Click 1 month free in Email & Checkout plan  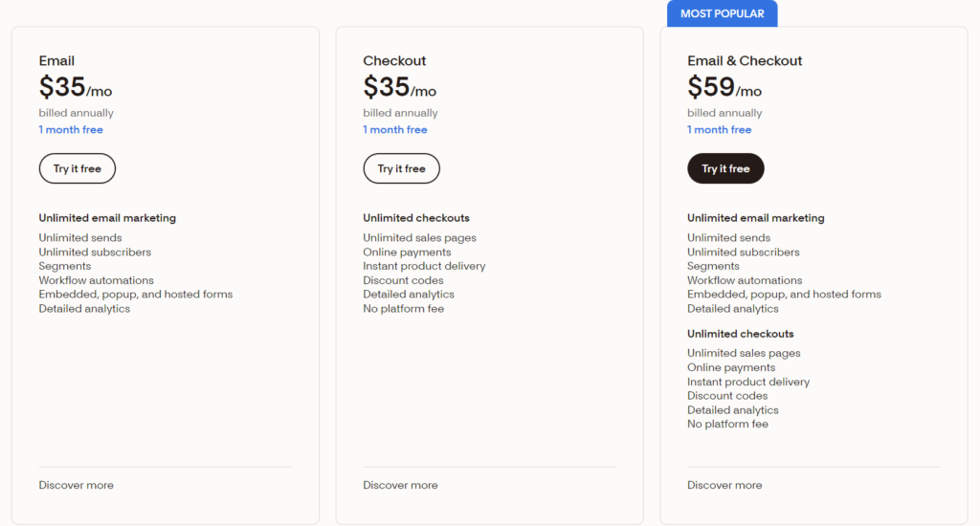pyautogui.click(x=720, y=129)
